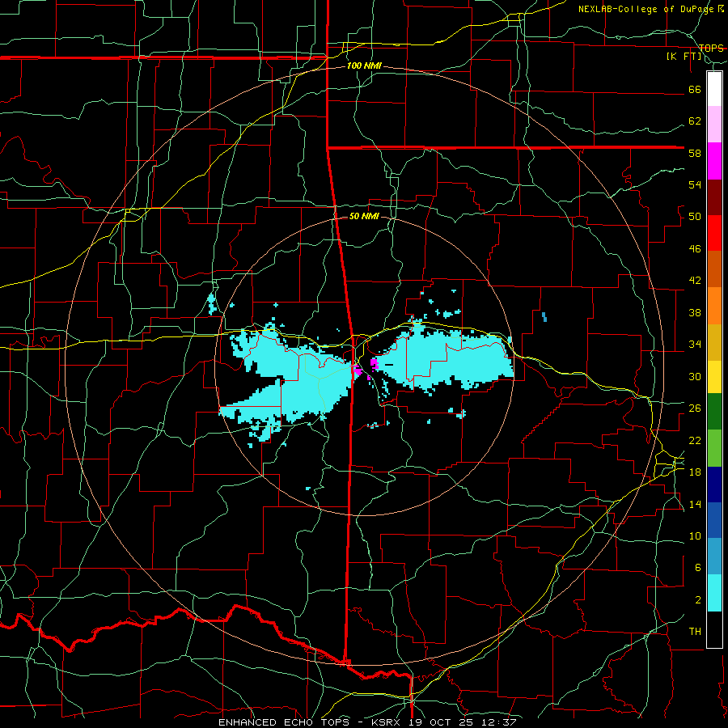Click the '50' legend value

point(695,216)
